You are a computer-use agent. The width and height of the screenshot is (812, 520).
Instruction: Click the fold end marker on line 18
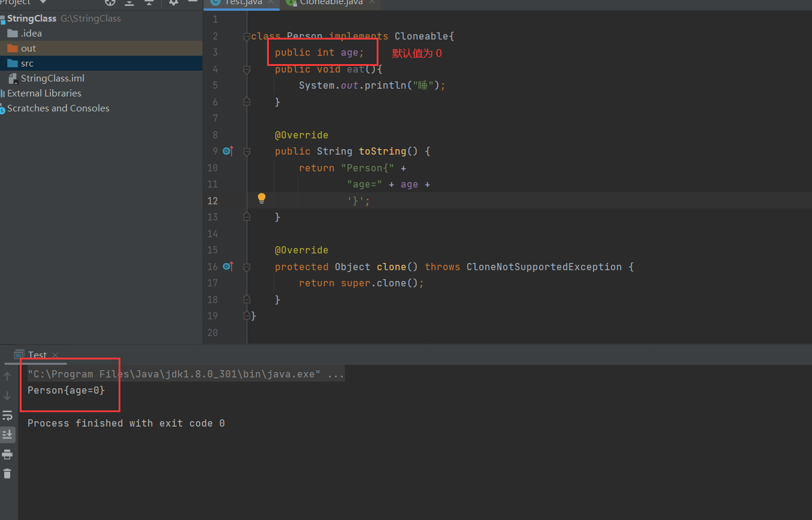[247, 299]
